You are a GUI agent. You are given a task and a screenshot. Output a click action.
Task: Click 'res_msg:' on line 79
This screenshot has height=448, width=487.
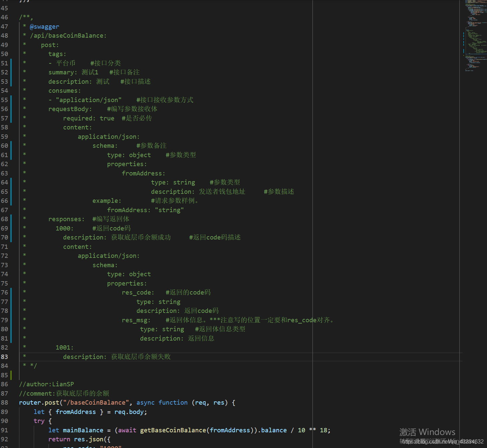point(136,320)
